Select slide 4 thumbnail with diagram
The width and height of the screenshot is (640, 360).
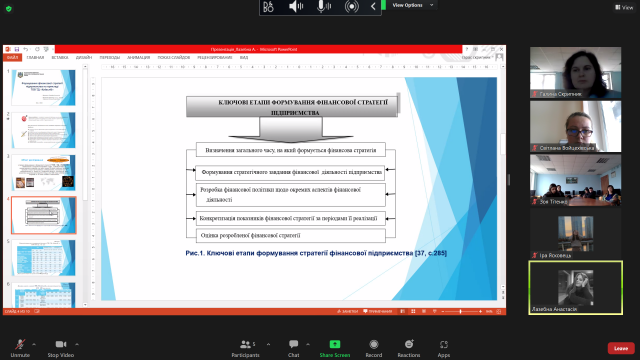tap(43, 215)
